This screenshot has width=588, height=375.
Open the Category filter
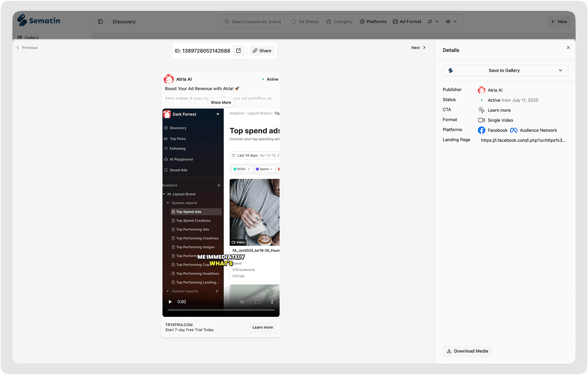tap(340, 22)
